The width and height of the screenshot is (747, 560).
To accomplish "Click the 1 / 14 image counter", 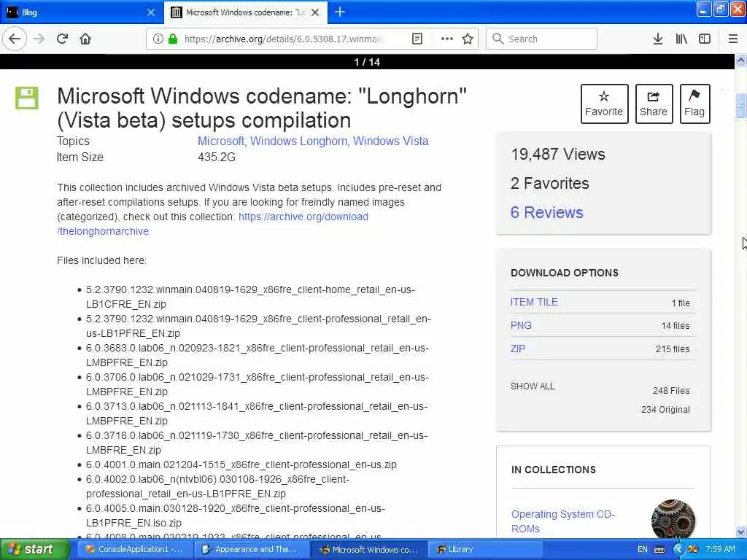I will click(367, 62).
